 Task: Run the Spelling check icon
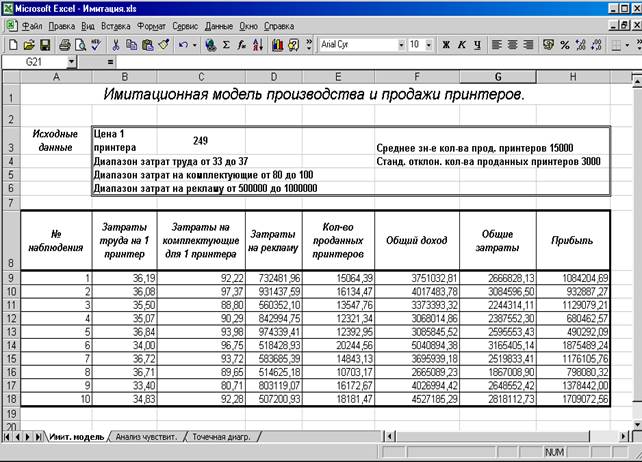[96, 45]
